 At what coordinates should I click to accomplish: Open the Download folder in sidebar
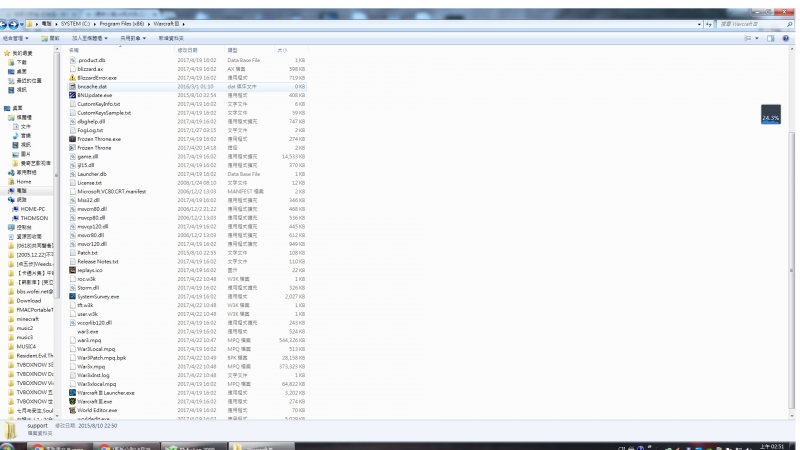pyautogui.click(x=29, y=301)
